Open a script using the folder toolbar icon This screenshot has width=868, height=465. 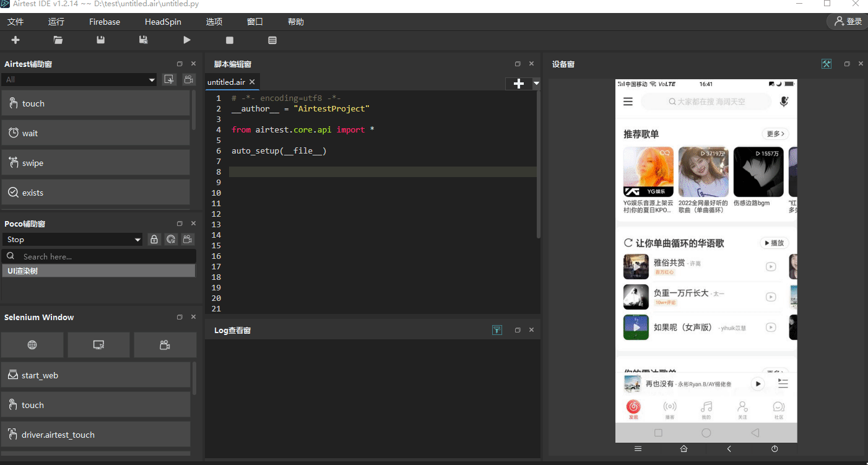point(58,40)
